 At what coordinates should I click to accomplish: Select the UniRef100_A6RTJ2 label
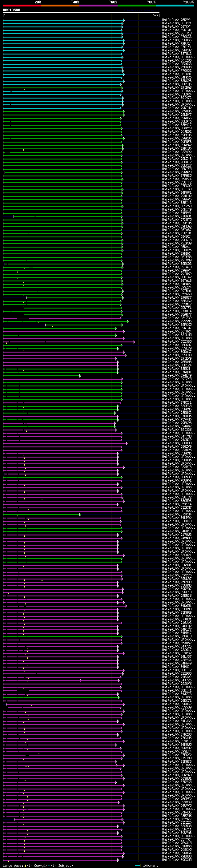176,670
